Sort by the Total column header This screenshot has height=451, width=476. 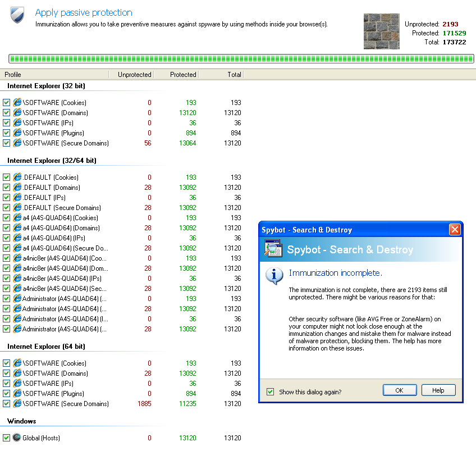[221, 74]
